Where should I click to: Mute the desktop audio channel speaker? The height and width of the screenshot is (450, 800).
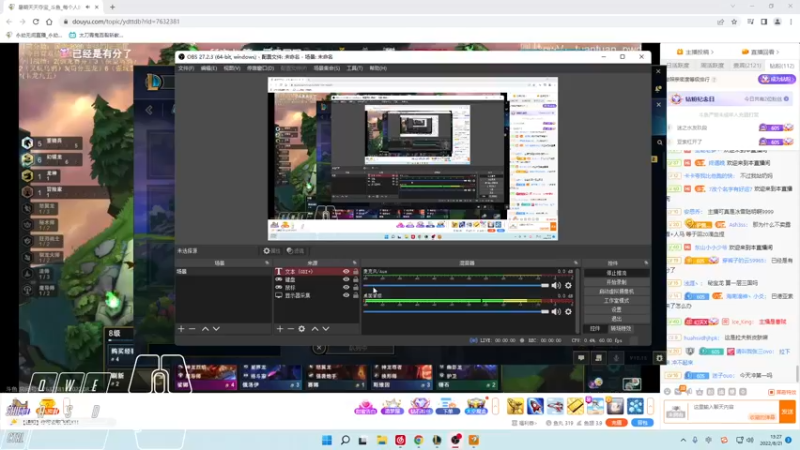coord(556,311)
